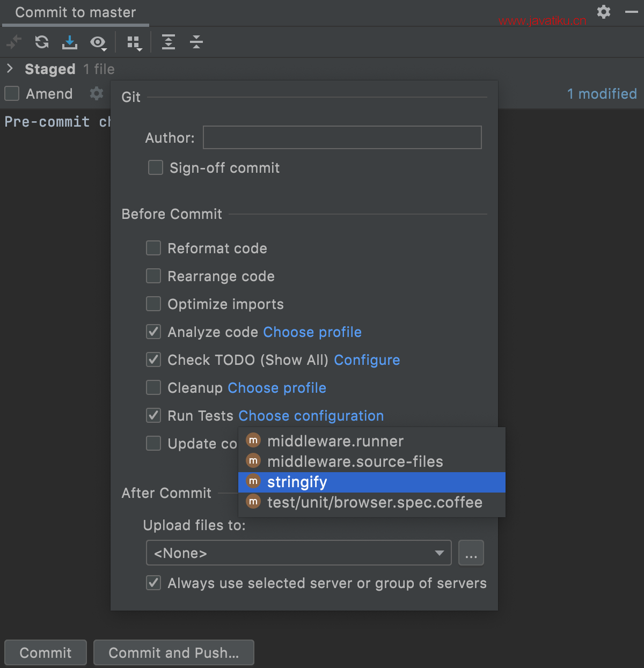
Task: Click Choose configuration link for Run Tests
Action: coord(311,416)
